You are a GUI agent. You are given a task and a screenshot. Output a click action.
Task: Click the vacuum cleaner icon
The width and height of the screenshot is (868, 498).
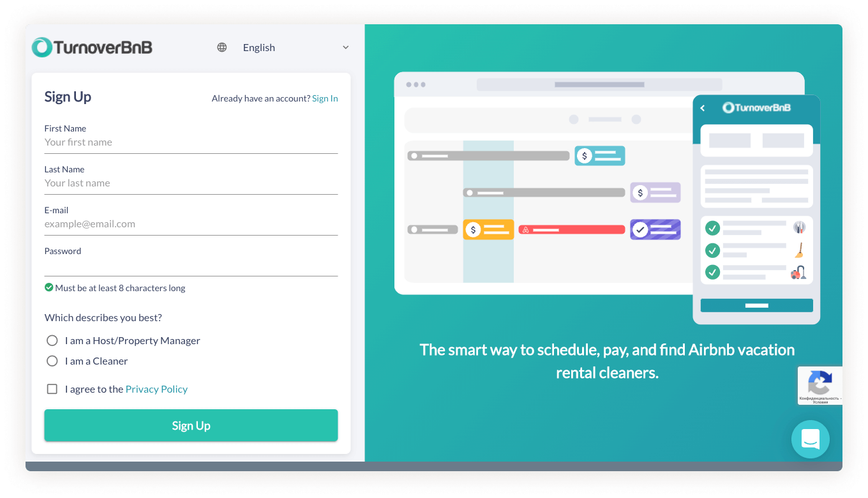click(798, 273)
